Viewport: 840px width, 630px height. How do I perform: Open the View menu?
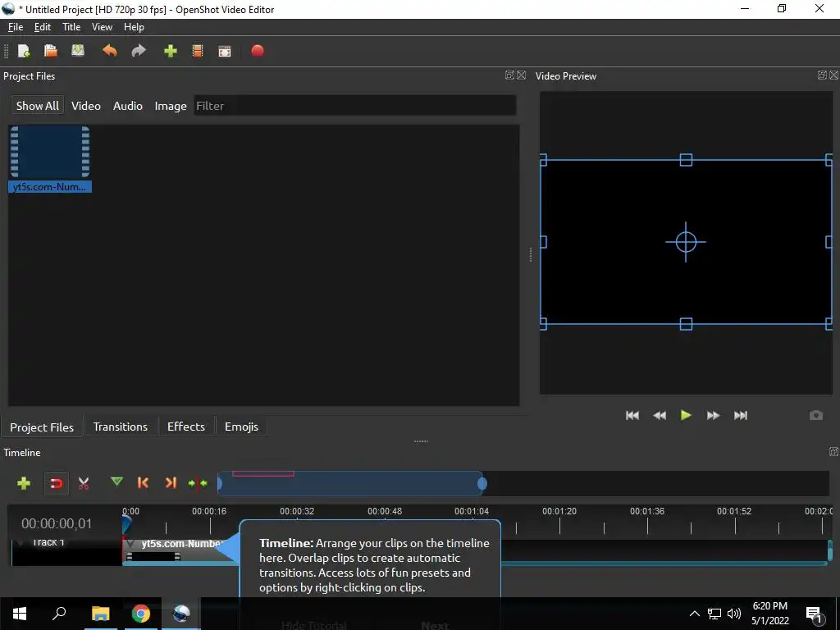pyautogui.click(x=102, y=27)
